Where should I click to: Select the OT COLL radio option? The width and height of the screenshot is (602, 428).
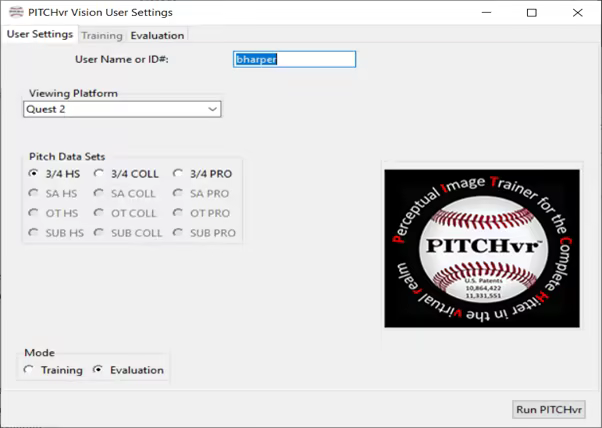click(x=99, y=213)
